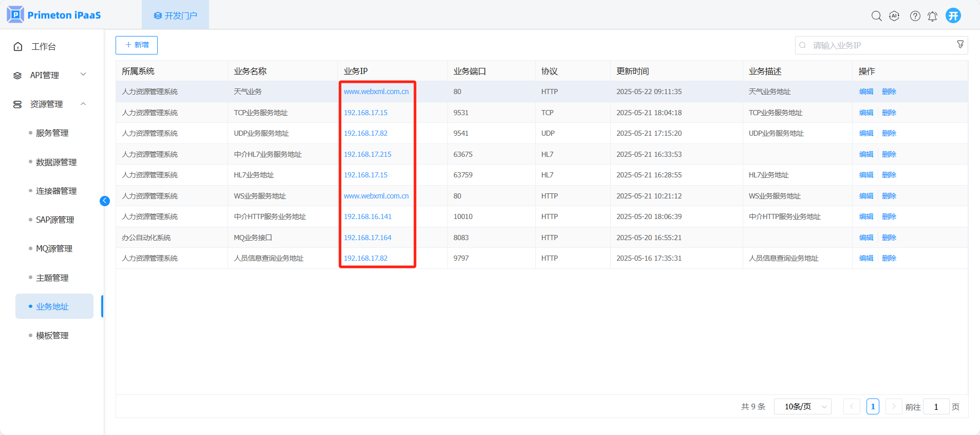Click the page number jump input

click(936, 407)
